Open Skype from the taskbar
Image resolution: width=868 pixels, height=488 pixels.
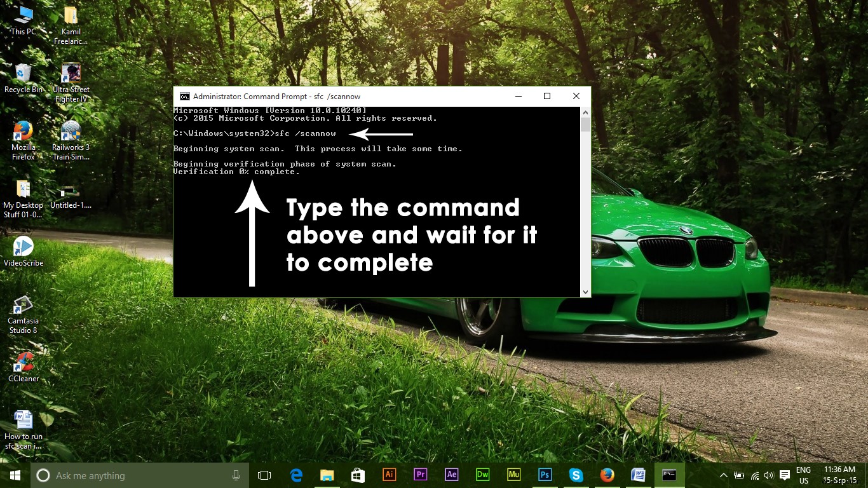(x=576, y=475)
